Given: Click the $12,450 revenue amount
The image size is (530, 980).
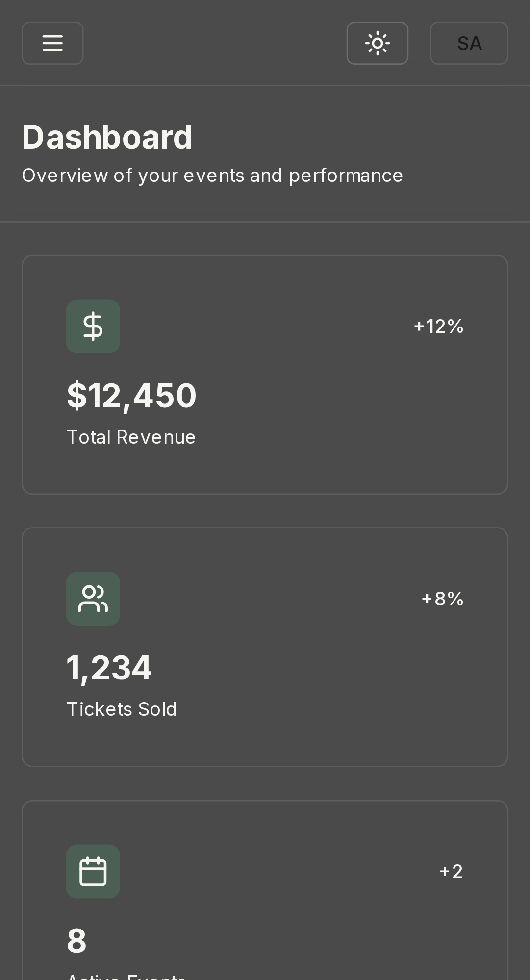Looking at the screenshot, I should tap(131, 396).
